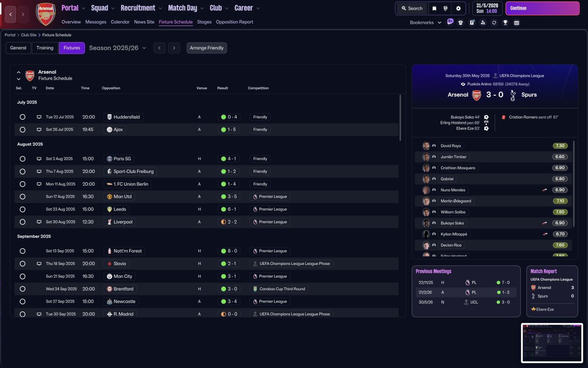Click the screen preview thumbnail in the corner
The height and width of the screenshot is (368, 588).
point(552,343)
